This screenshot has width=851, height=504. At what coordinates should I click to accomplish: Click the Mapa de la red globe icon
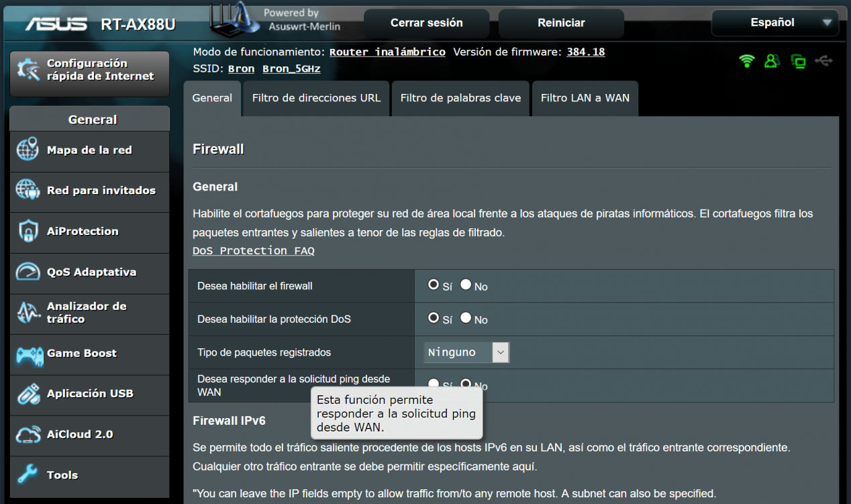tap(28, 150)
